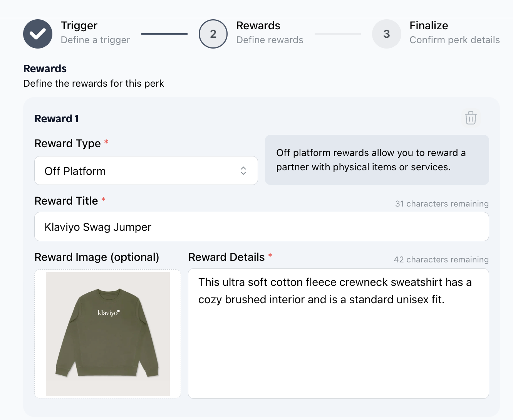Select step 2 Rewards circle
Image resolution: width=513 pixels, height=420 pixels.
(x=213, y=34)
